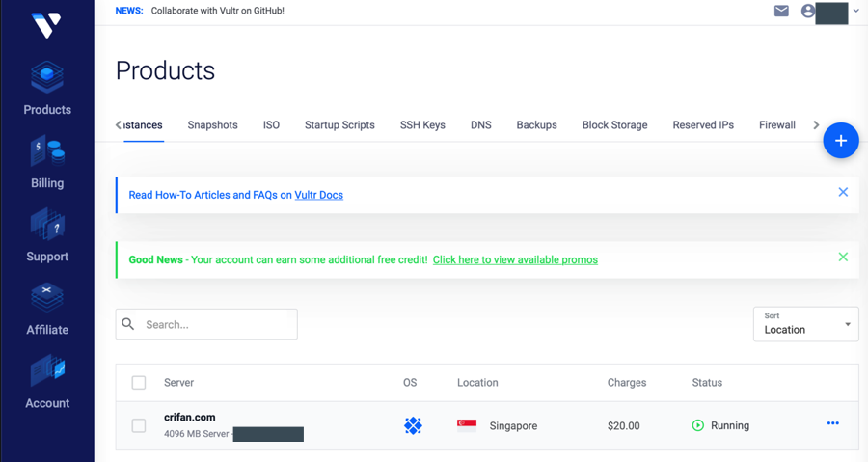Open the Affiliate sidebar section
Image resolution: width=868 pixels, height=462 pixels.
pyautogui.click(x=47, y=309)
